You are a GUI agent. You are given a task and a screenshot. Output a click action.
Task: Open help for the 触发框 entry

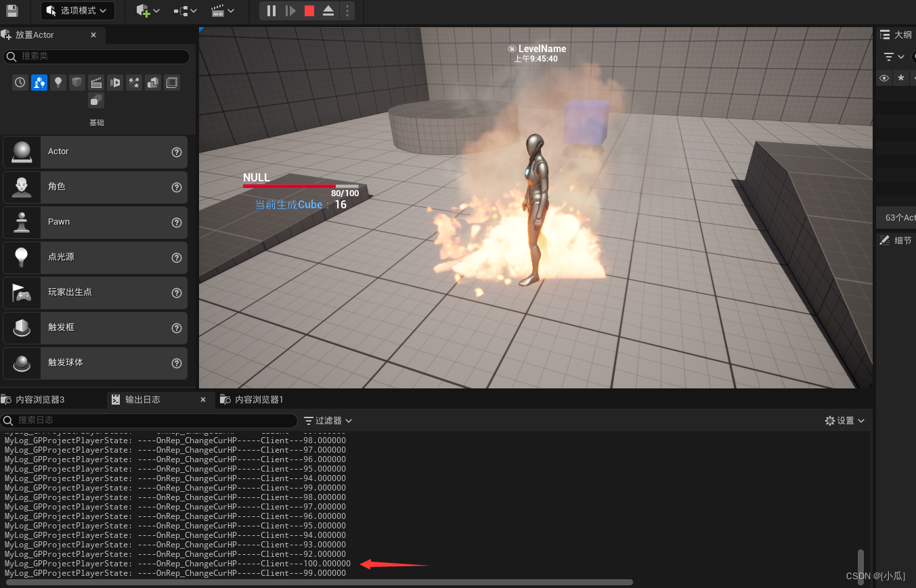pos(177,328)
